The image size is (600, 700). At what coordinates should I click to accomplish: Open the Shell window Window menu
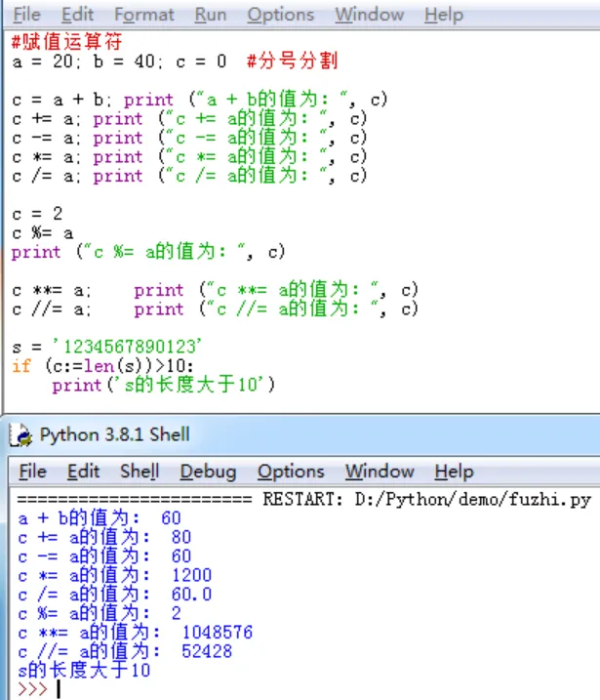380,471
